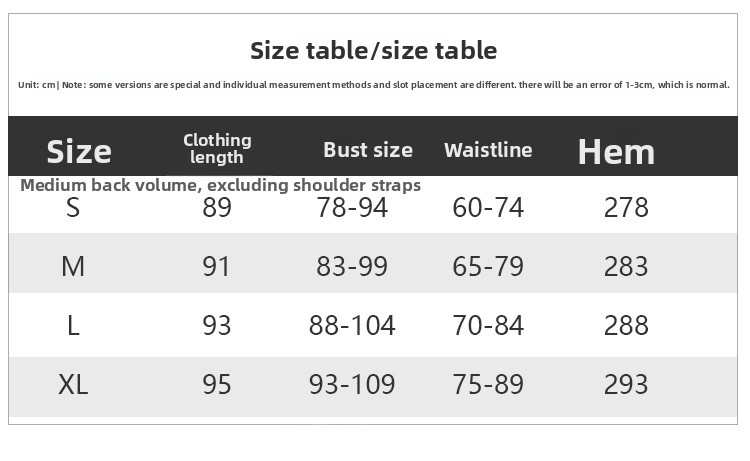Screen dimensions: 750x461
Task: Click the clothing length value 95
Action: coord(217,384)
